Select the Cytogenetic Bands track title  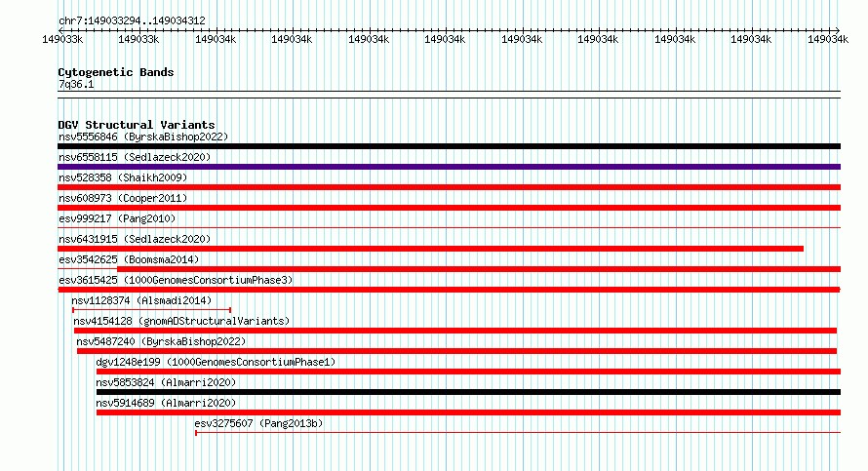pyautogui.click(x=116, y=72)
